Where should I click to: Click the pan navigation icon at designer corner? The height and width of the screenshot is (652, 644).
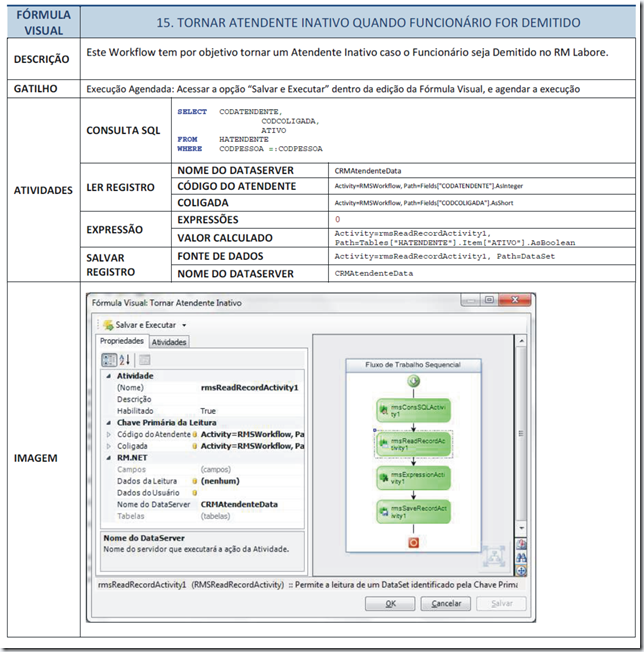(521, 570)
